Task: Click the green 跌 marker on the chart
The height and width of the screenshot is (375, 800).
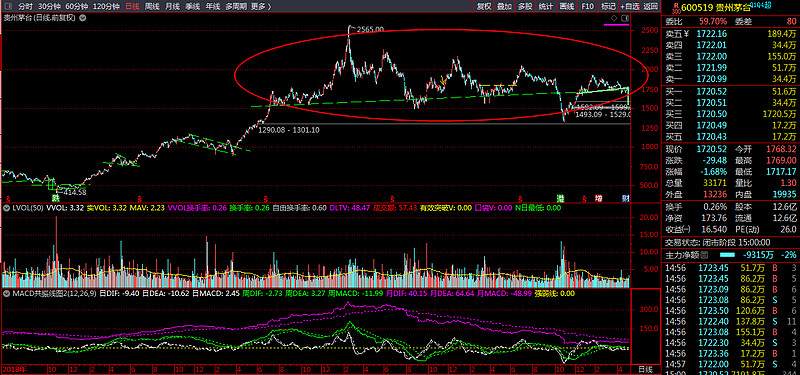Action: pos(54,197)
